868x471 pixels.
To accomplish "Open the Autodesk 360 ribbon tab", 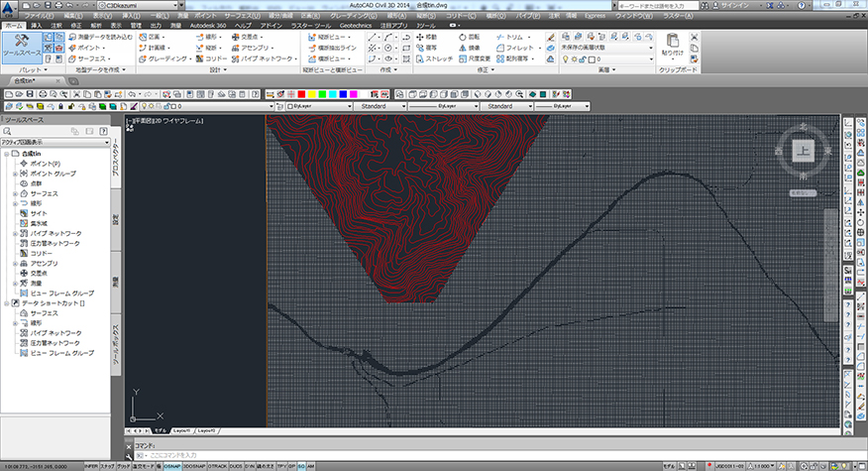I will pyautogui.click(x=208, y=26).
